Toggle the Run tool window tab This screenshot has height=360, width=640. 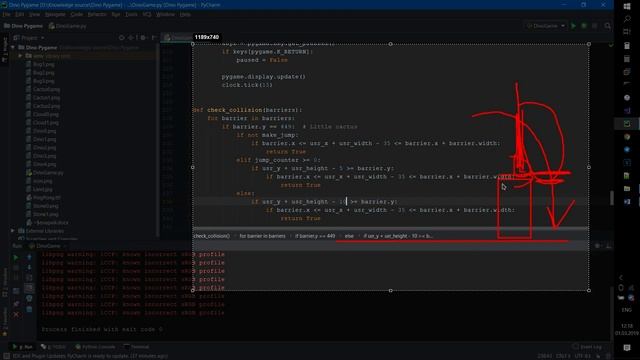coord(22,347)
